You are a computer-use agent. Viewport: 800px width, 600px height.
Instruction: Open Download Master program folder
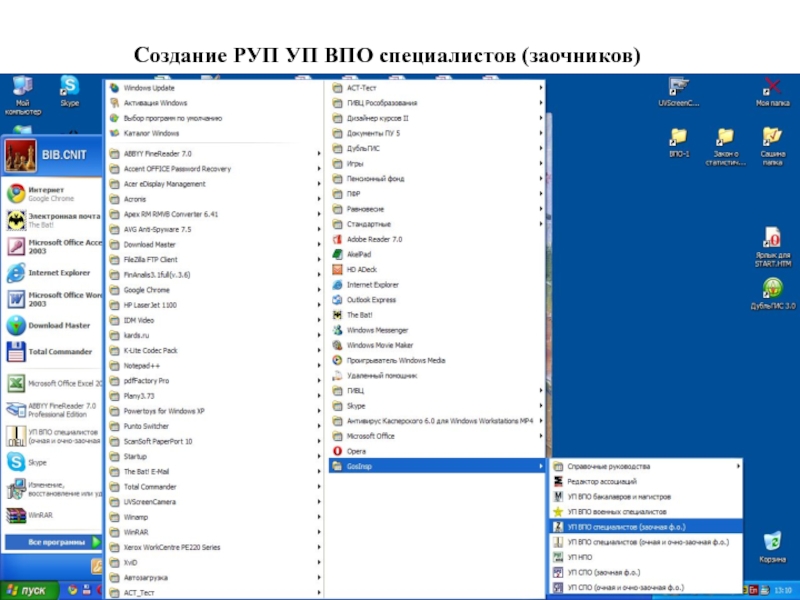coord(215,244)
